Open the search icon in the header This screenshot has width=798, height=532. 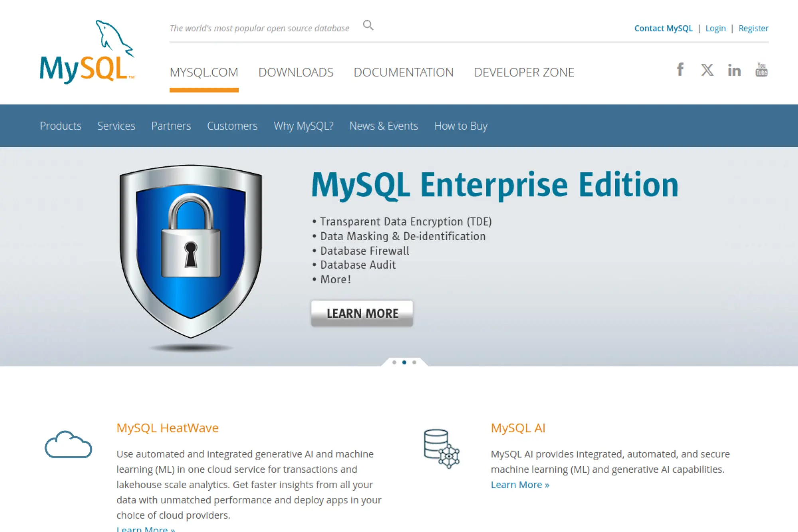pyautogui.click(x=368, y=25)
